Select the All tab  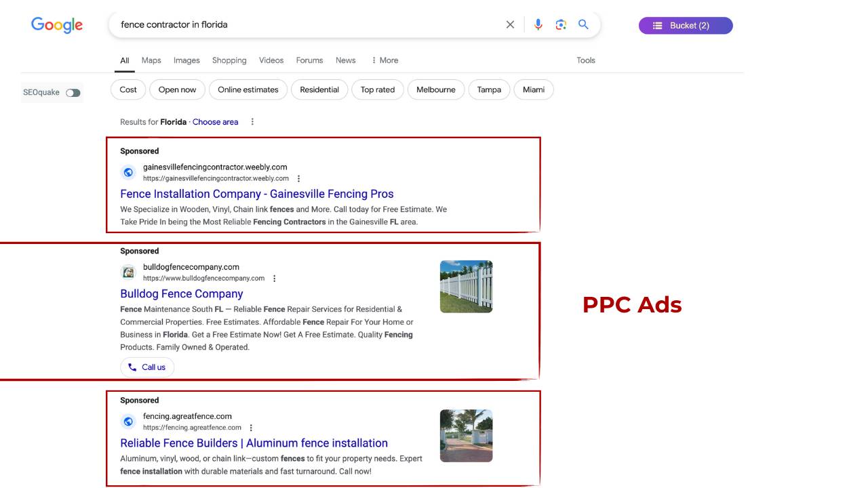[125, 60]
